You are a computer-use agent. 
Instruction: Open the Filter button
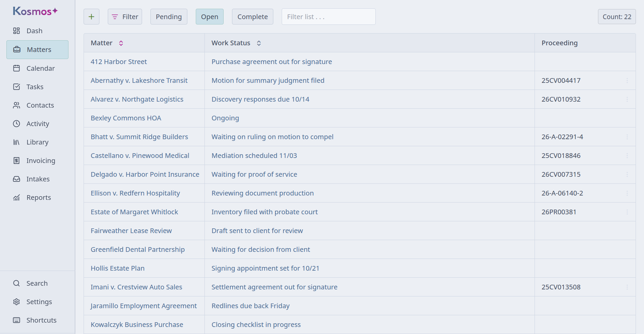(125, 17)
